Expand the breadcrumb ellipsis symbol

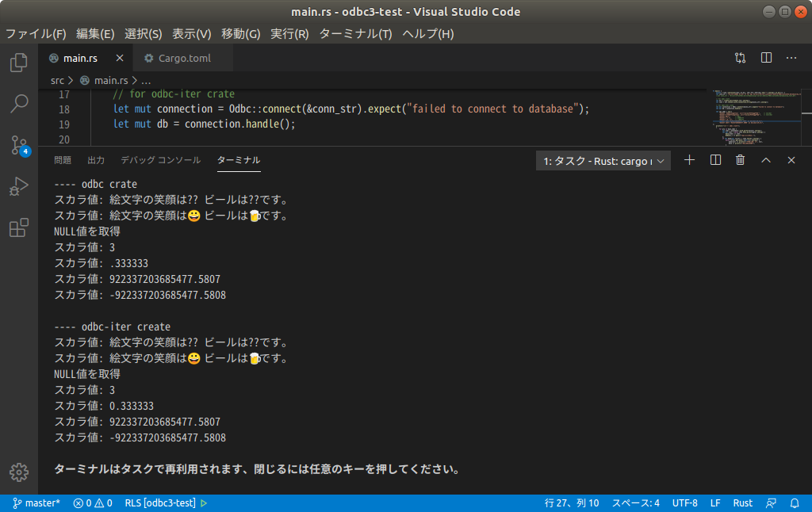147,81
